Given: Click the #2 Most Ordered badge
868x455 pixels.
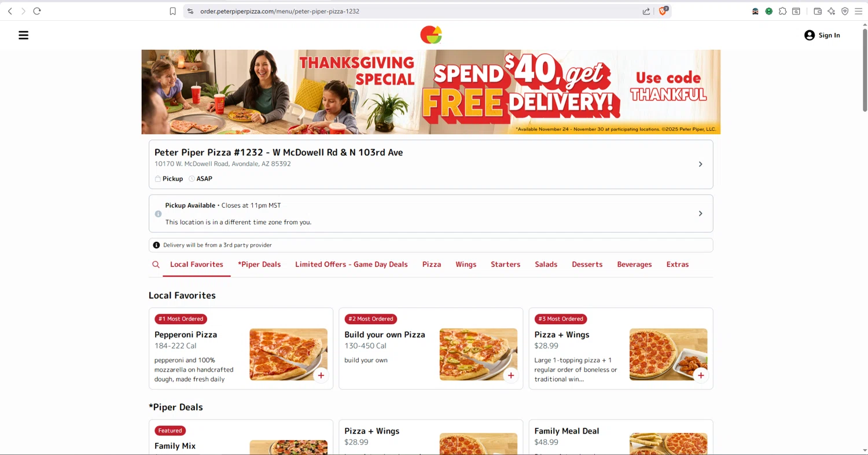Looking at the screenshot, I should click(371, 319).
